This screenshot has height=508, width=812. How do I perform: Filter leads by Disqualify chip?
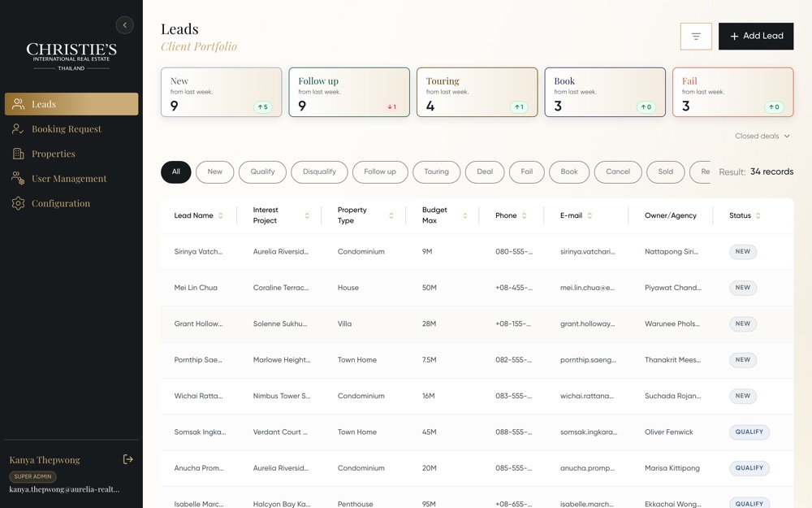pos(319,172)
